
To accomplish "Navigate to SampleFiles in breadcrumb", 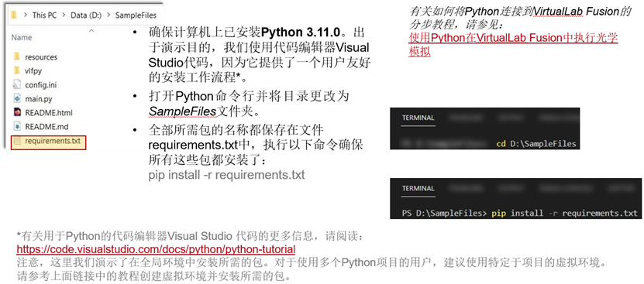I will point(136,15).
